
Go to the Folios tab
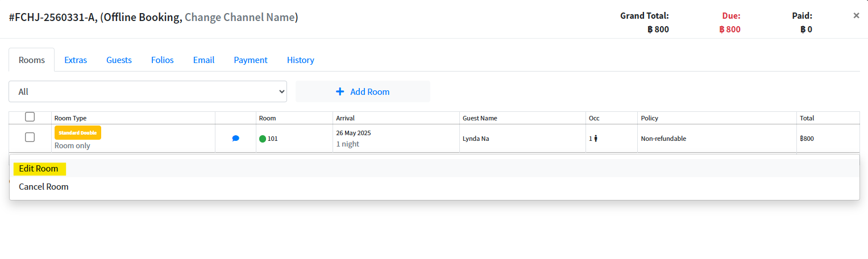163,60
